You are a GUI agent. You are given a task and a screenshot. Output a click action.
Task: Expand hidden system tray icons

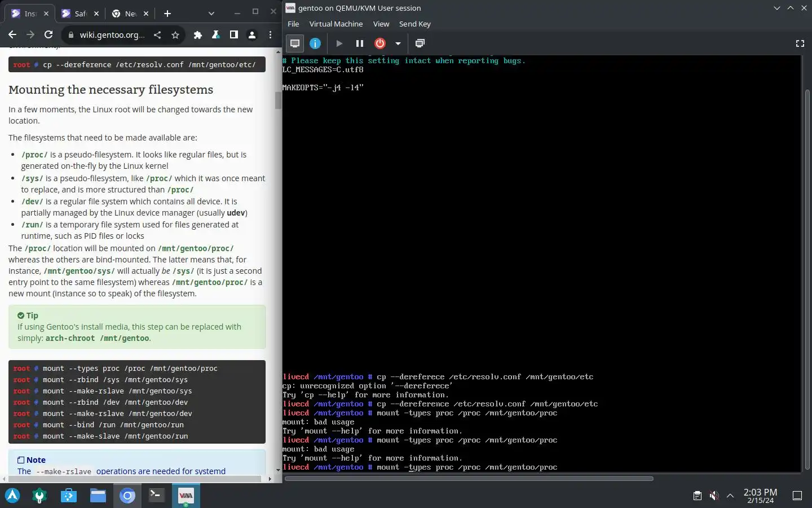point(730,496)
